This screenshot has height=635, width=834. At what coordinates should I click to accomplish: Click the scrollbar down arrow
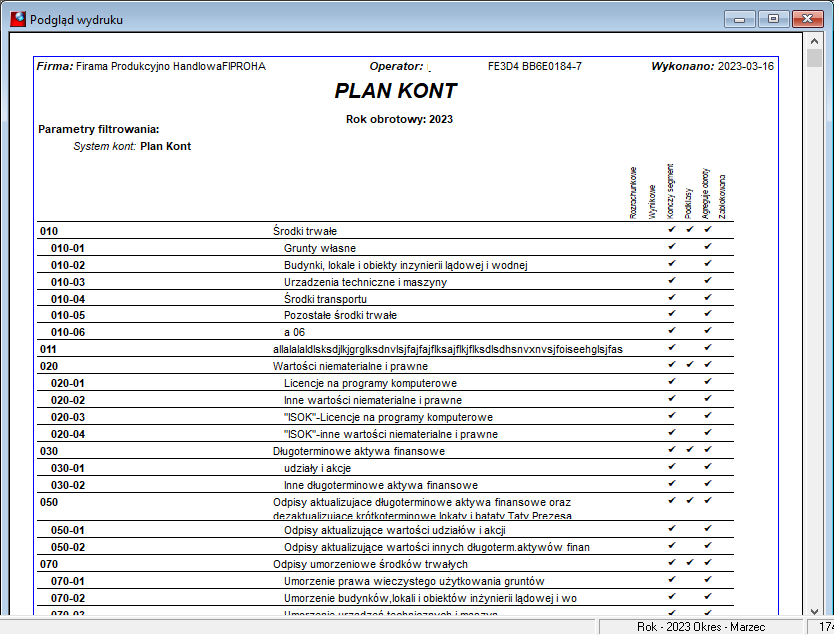(814, 612)
